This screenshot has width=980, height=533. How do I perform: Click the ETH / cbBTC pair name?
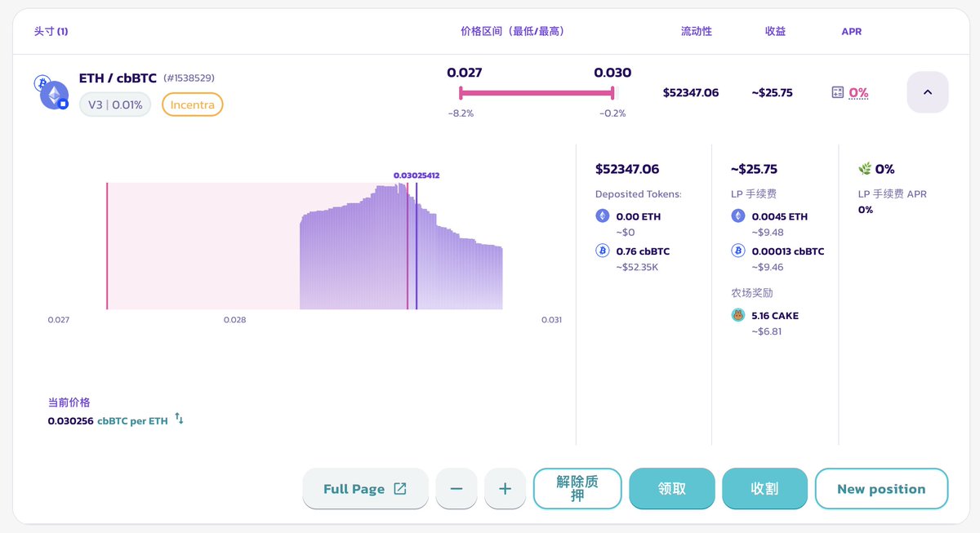118,78
